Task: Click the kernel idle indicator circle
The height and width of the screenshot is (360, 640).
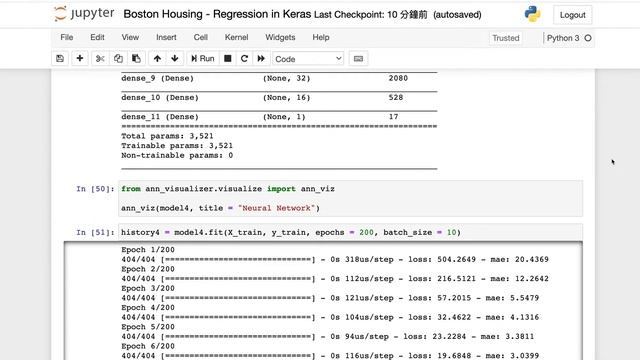Action: pyautogui.click(x=588, y=38)
